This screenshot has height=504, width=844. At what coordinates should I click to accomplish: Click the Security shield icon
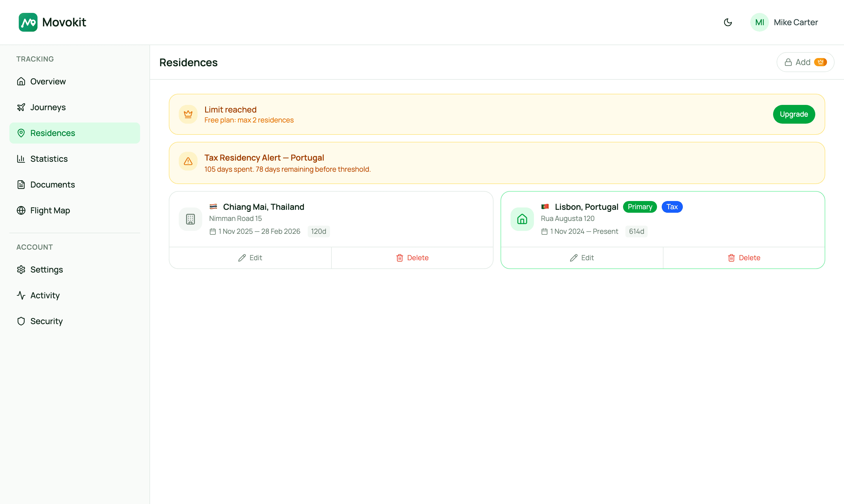coord(21,321)
